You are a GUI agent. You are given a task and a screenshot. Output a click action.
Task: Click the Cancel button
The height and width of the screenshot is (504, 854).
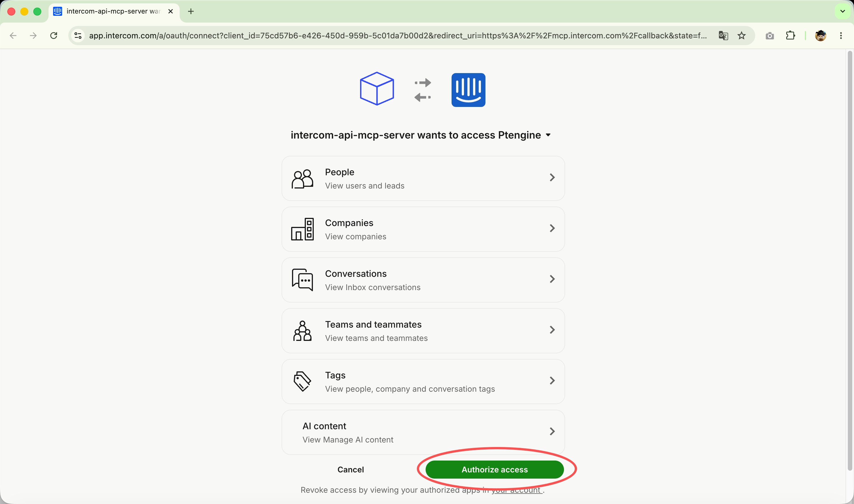click(x=350, y=469)
